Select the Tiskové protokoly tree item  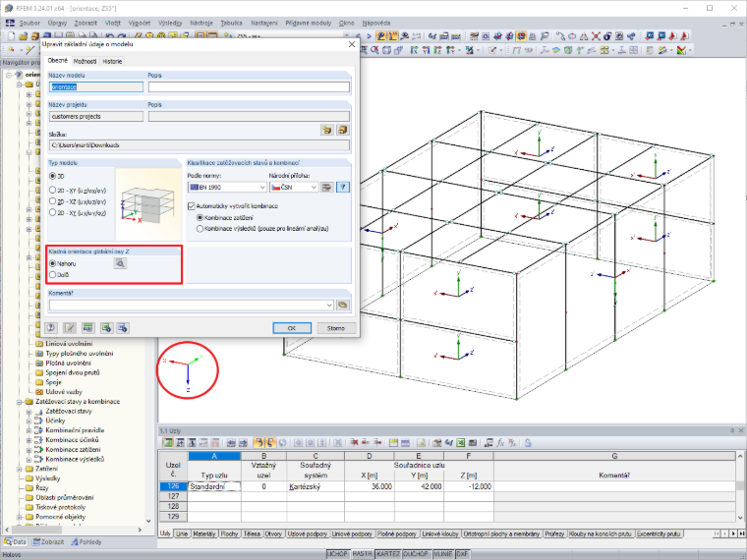click(61, 507)
